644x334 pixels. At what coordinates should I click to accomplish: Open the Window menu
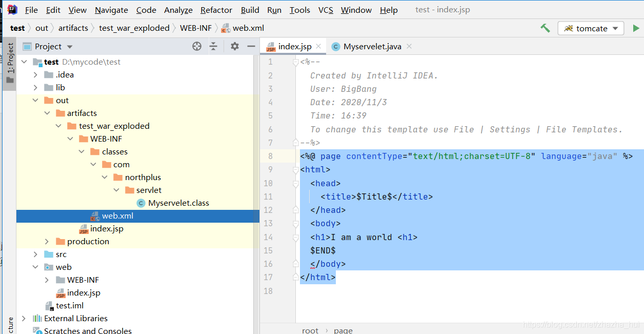(x=356, y=10)
